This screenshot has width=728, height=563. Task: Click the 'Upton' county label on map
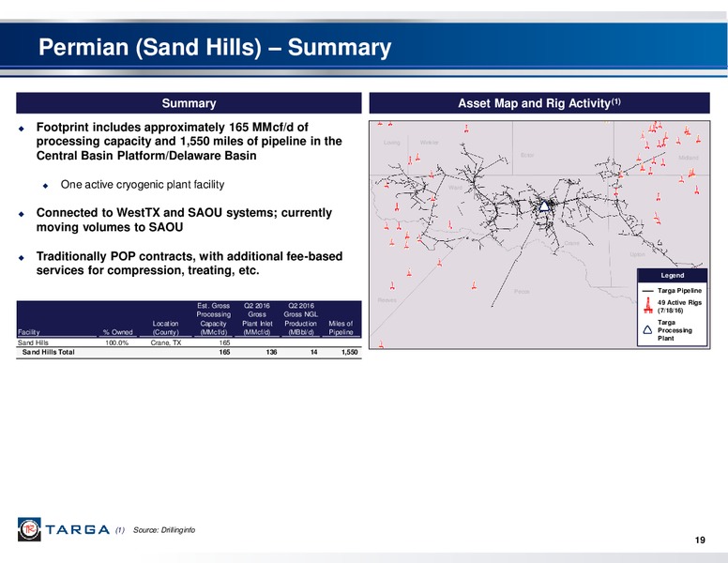click(637, 254)
